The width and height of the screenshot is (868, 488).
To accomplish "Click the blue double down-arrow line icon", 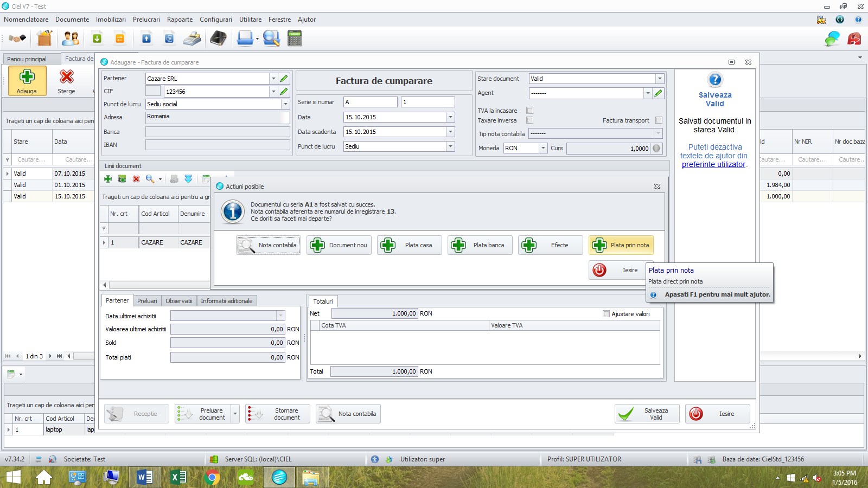I will [188, 179].
